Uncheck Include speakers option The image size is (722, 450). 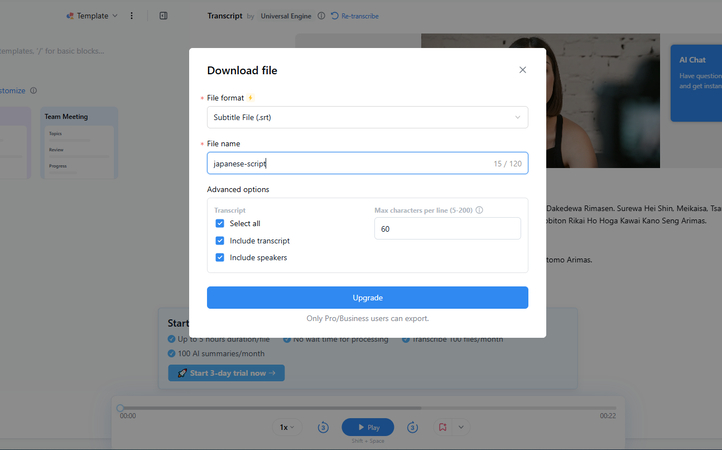[x=220, y=257]
